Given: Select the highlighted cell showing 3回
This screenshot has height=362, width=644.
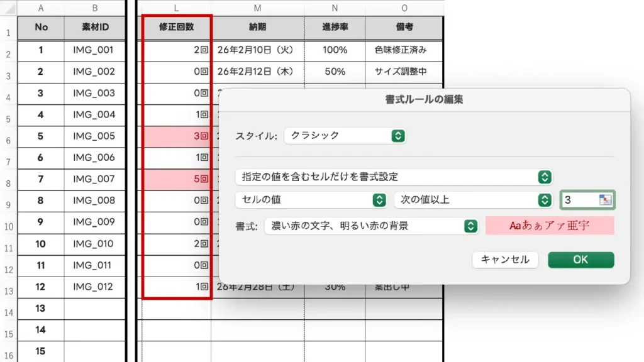Looking at the screenshot, I should click(x=177, y=136).
